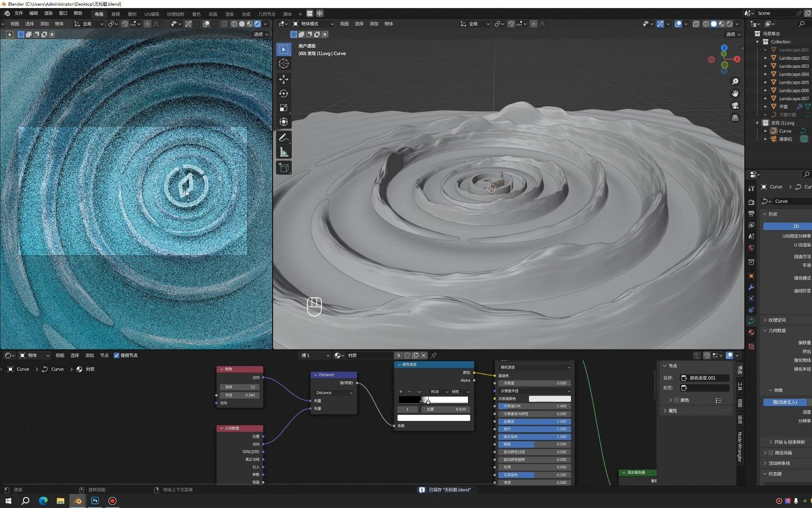Switch to the Sculpting workspace tab
Viewport: 812px width, 508px height.
[x=132, y=14]
